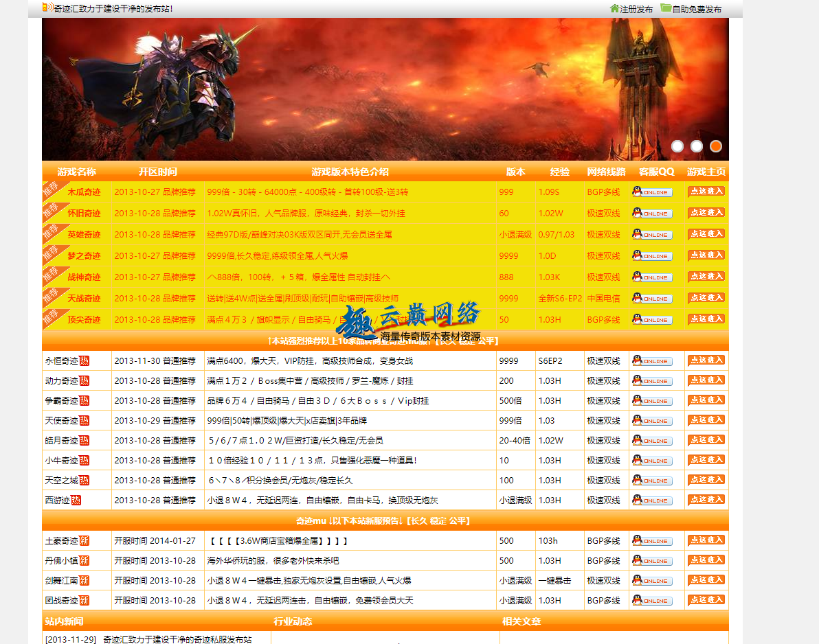Open QQ online chat for 小牛奇迹
The width and height of the screenshot is (819, 644).
(652, 460)
